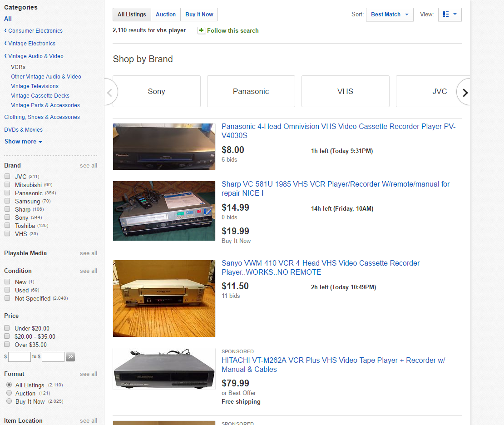Shop by brand VHS tile
The width and height of the screenshot is (504, 425).
click(346, 91)
